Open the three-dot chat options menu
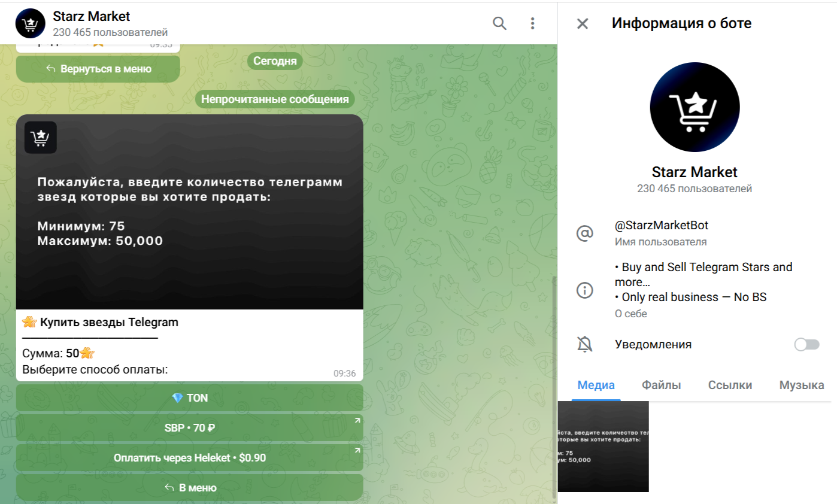 click(x=532, y=23)
